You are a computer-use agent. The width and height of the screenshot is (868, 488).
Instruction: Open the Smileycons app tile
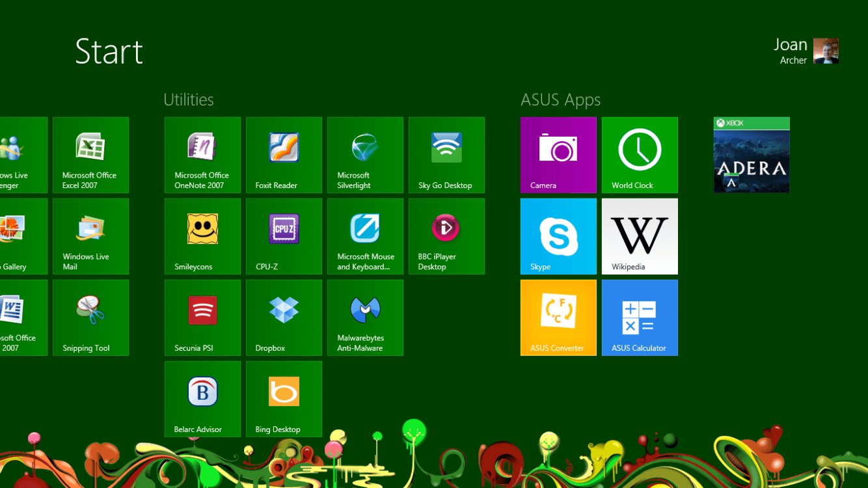pos(202,236)
